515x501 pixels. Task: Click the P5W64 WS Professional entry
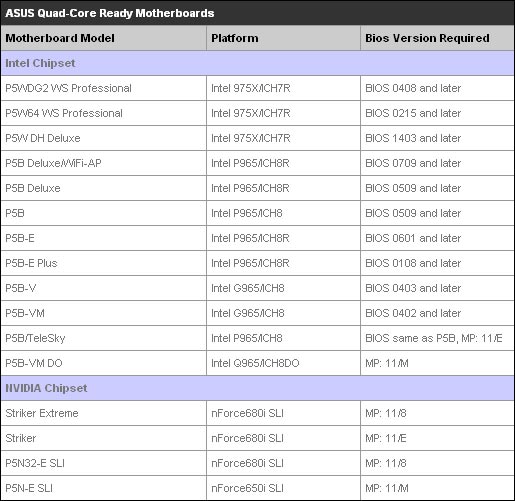pyautogui.click(x=64, y=113)
